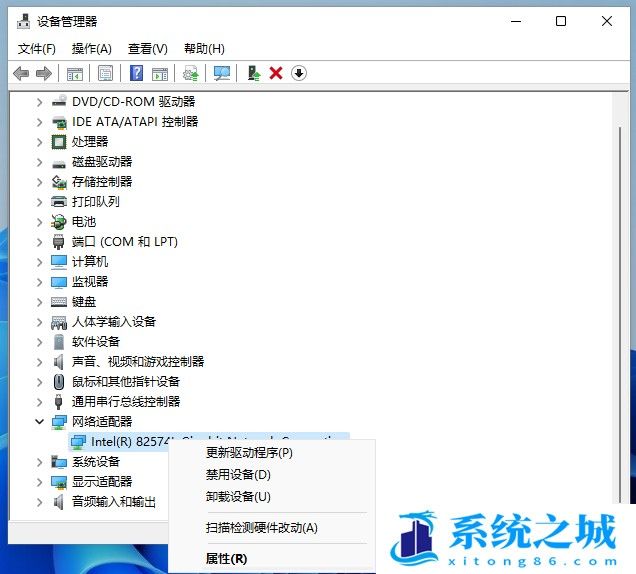Minimize the Device Manager window
This screenshot has height=574, width=636.
click(516, 21)
